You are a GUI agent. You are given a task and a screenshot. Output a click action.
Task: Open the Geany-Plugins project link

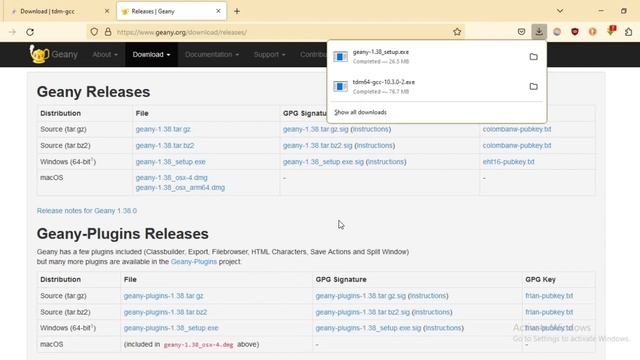pos(194,262)
